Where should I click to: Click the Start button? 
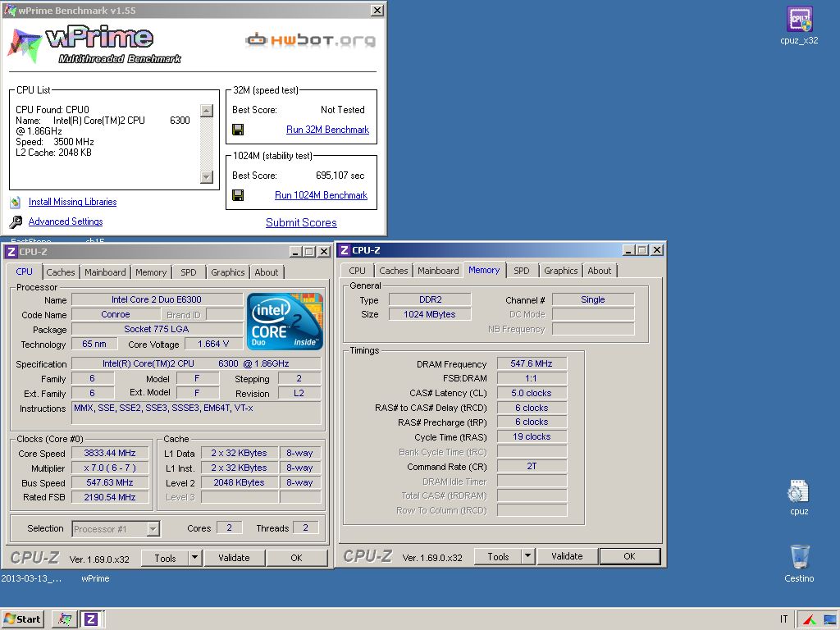click(x=22, y=619)
